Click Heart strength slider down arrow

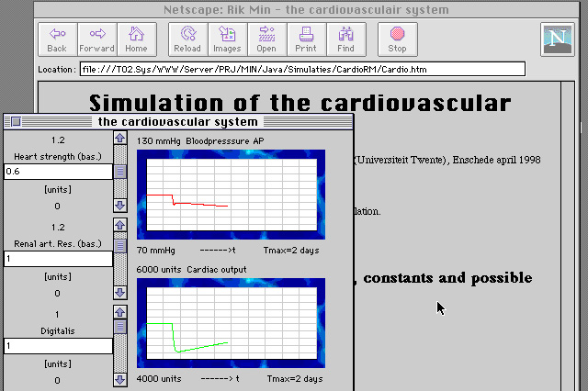click(x=120, y=206)
